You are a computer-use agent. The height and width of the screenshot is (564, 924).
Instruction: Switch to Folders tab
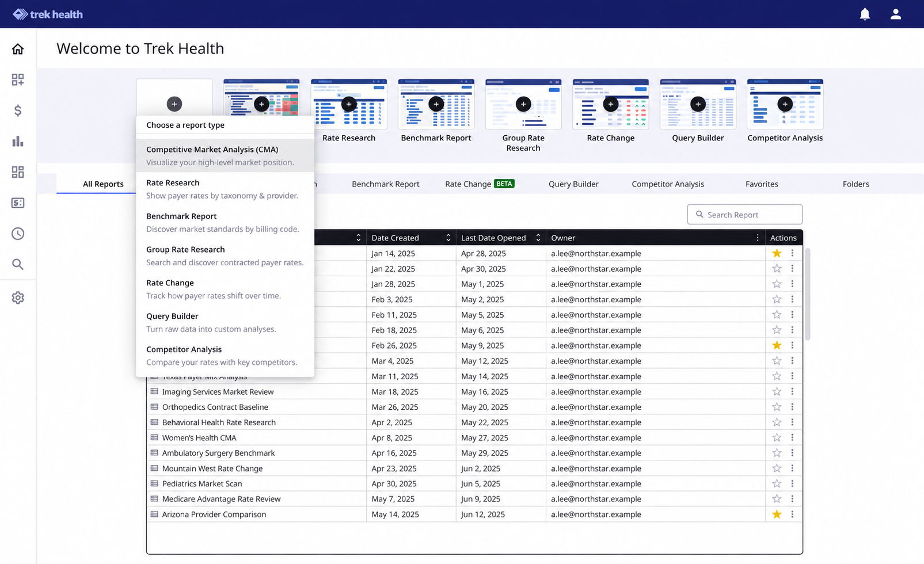(856, 184)
